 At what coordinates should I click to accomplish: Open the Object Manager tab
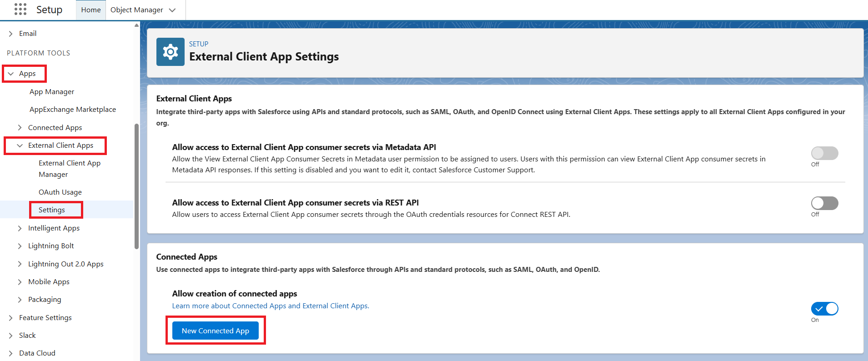point(137,10)
